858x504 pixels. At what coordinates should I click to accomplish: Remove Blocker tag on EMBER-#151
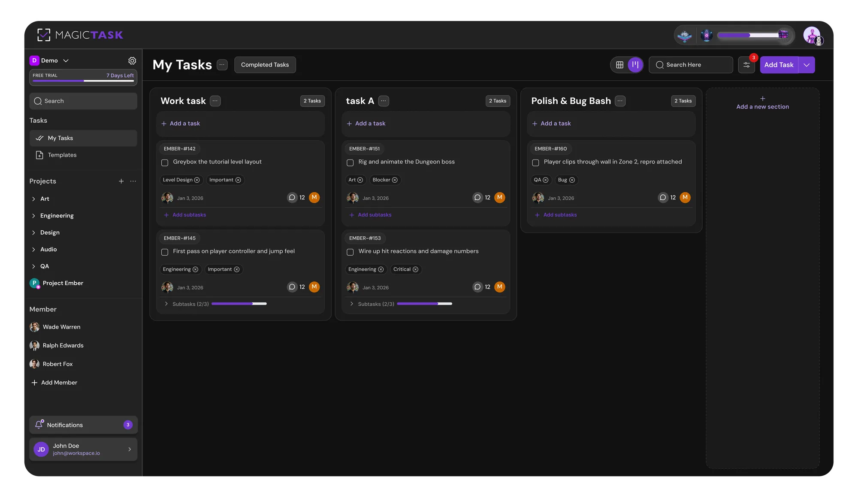(395, 180)
